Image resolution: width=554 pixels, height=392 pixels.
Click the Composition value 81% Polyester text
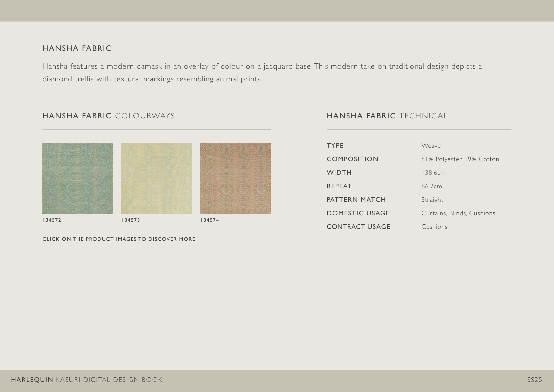coord(460,159)
